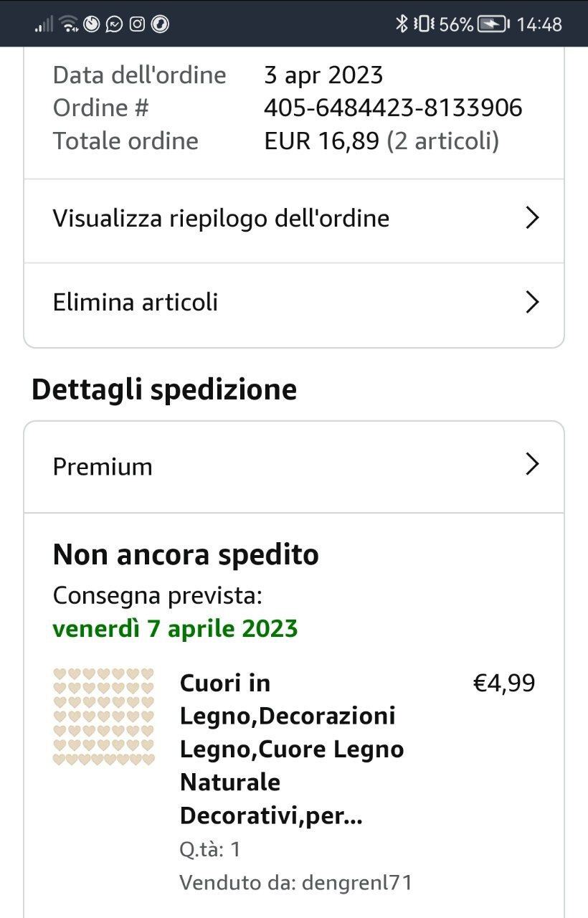Screen dimensions: 588x918
Task: Tap the Wi-Fi status icon
Action: click(69, 24)
